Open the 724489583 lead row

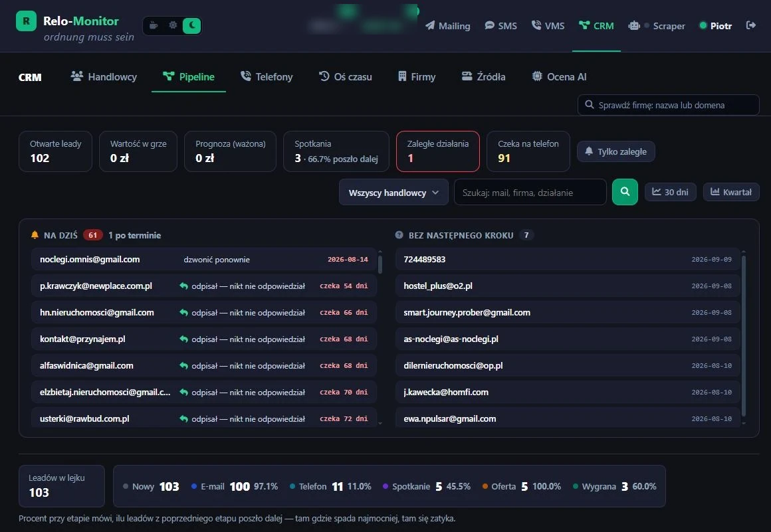point(568,260)
